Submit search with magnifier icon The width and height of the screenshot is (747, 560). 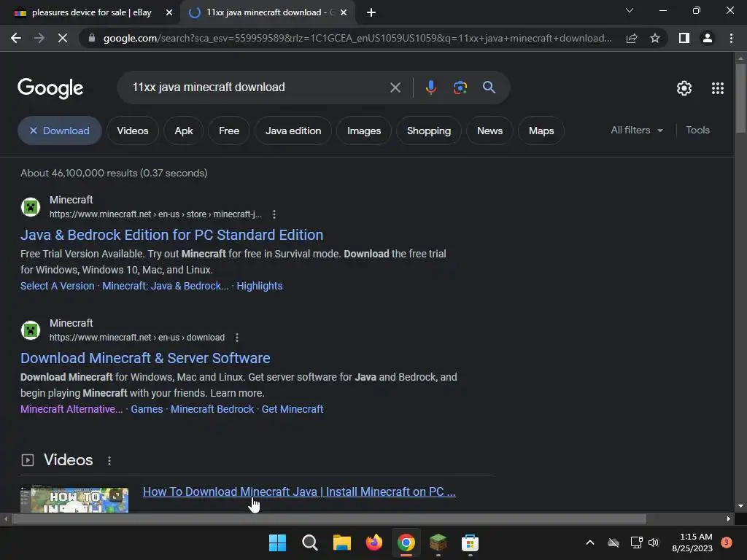coord(489,87)
